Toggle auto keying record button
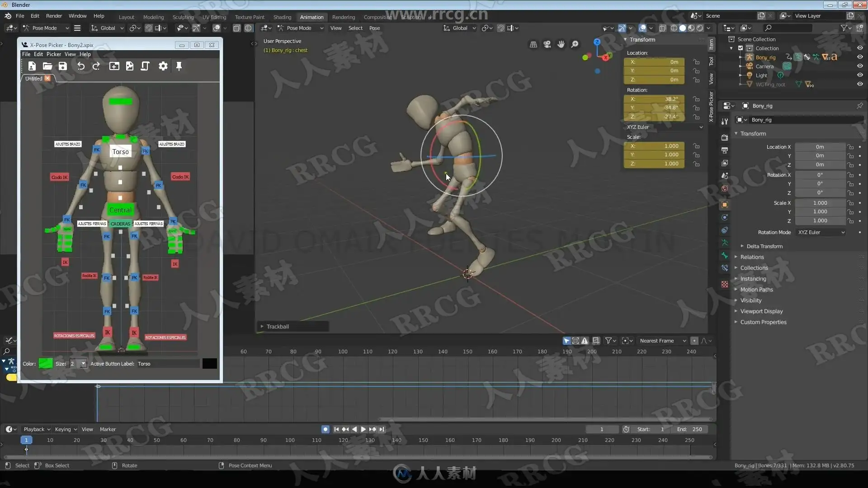Viewport: 868px width, 488px height. pos(325,429)
